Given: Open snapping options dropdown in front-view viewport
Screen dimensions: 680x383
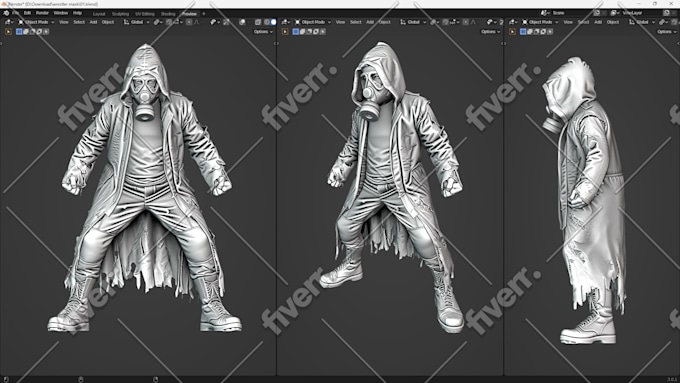Looking at the screenshot, I should point(178,22).
